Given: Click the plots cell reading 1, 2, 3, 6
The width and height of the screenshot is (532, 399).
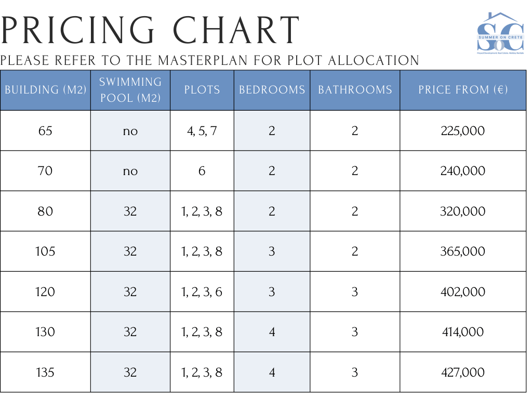Looking at the screenshot, I should click(x=202, y=292).
